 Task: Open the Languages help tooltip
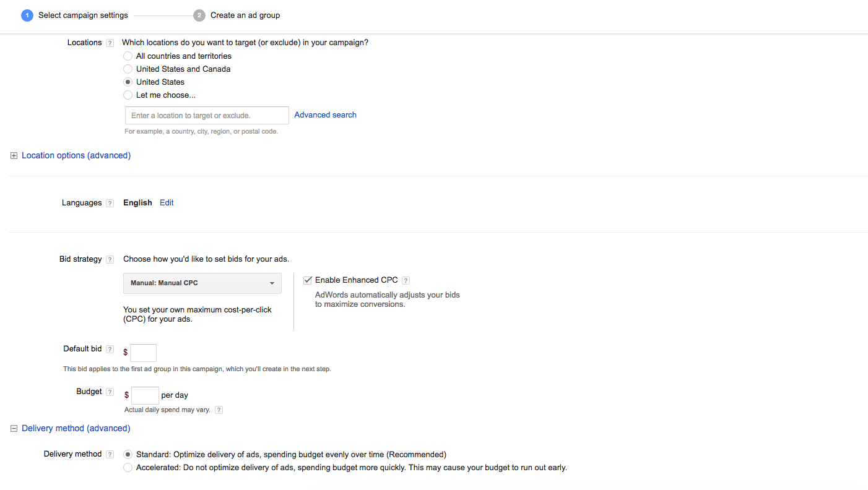(110, 202)
